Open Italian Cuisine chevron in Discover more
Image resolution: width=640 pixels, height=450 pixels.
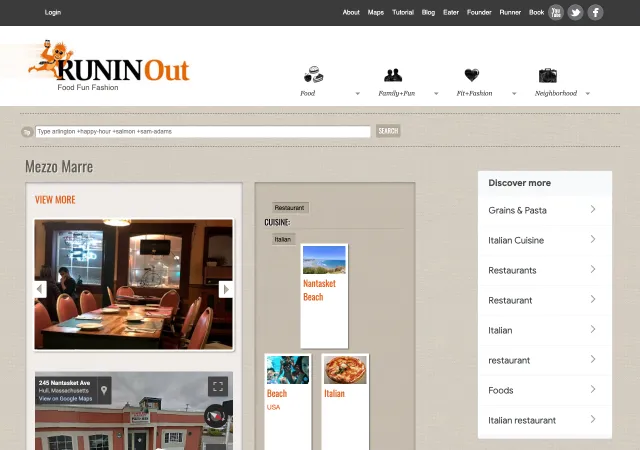[x=593, y=239]
